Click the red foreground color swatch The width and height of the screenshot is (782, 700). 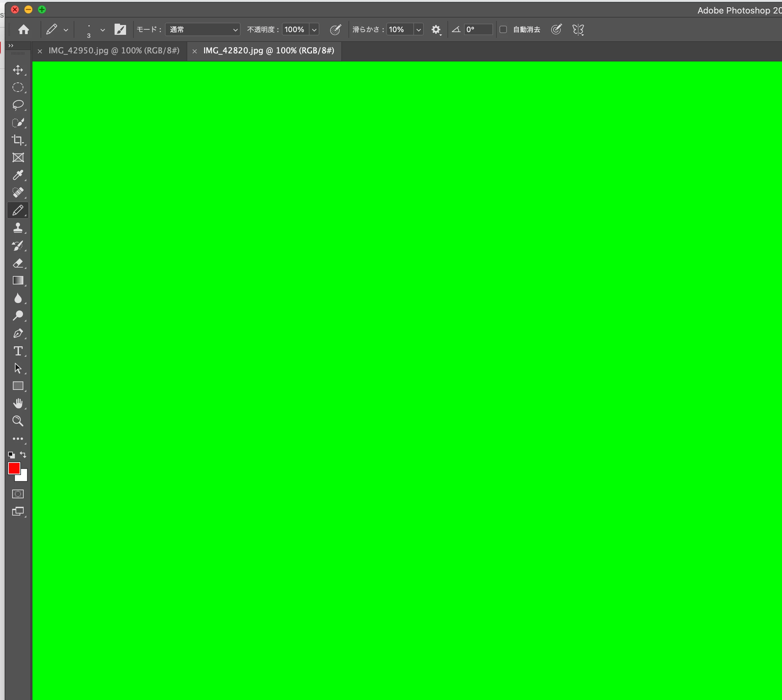pyautogui.click(x=14, y=468)
